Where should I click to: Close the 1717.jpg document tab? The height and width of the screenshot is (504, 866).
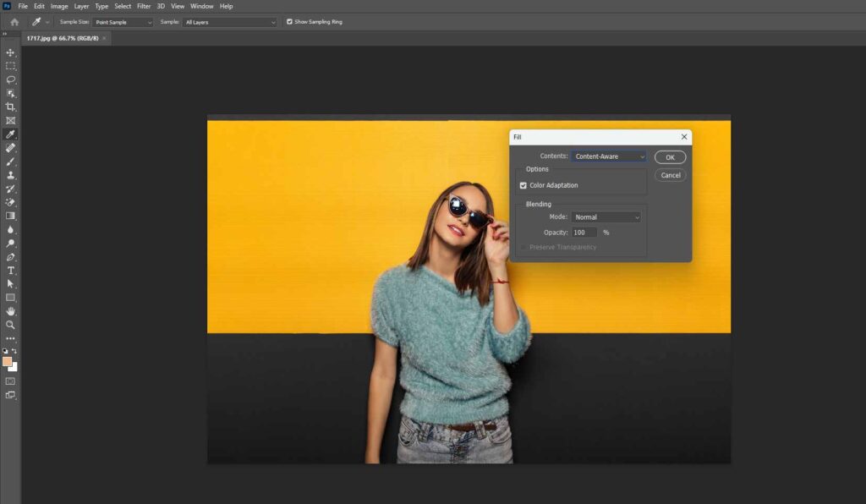[104, 38]
